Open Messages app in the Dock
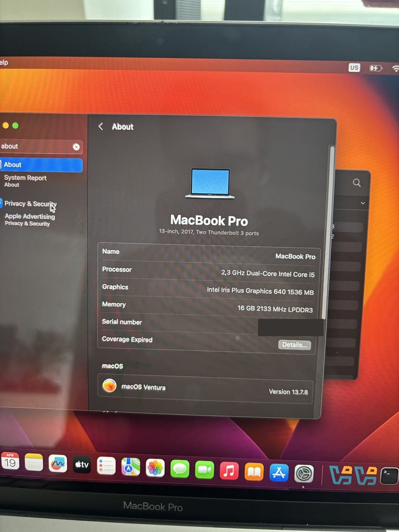Screen dimensions: 399x532 click(180, 469)
